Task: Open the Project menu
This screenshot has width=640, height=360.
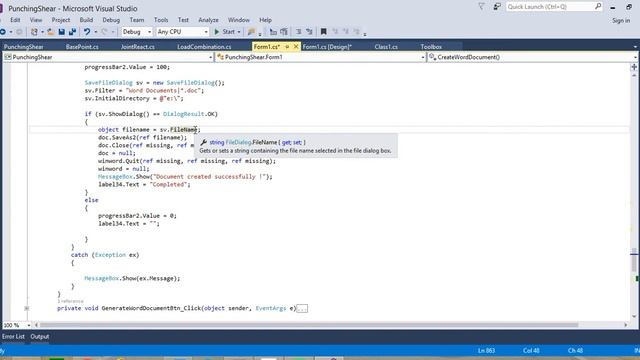Action: click(x=60, y=20)
